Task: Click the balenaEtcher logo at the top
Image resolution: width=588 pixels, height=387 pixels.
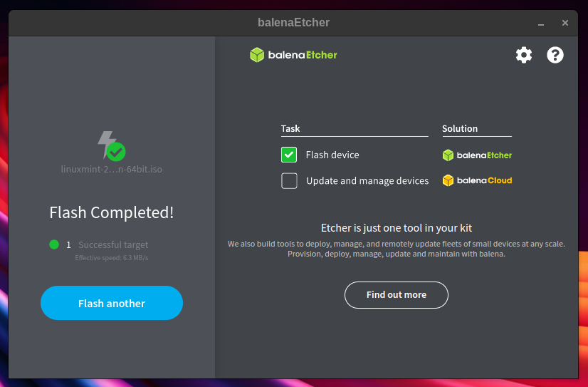Action: [x=293, y=55]
